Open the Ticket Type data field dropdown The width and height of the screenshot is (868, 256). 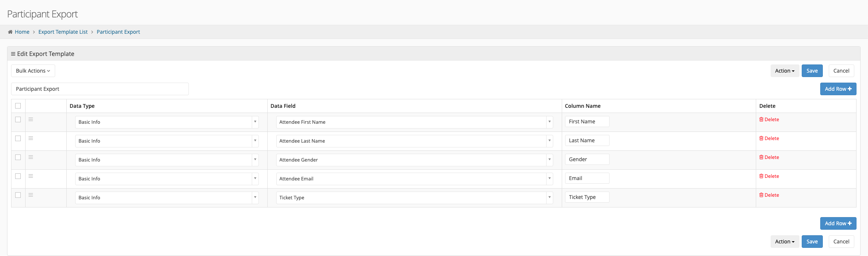pos(414,197)
